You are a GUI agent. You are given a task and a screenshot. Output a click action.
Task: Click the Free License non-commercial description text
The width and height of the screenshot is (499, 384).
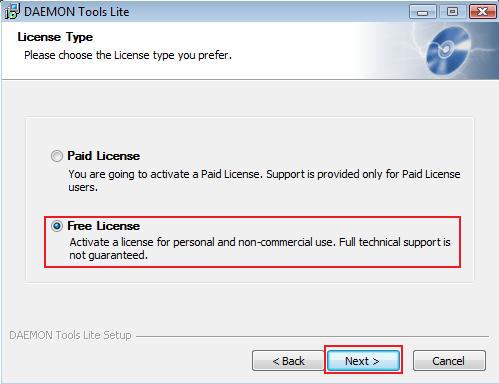260,248
